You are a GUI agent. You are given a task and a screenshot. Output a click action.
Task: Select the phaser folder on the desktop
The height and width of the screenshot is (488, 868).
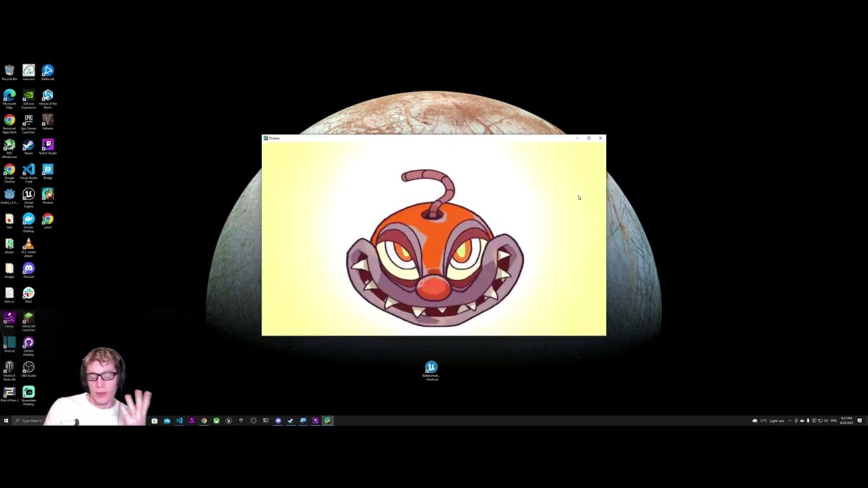pos(9,246)
